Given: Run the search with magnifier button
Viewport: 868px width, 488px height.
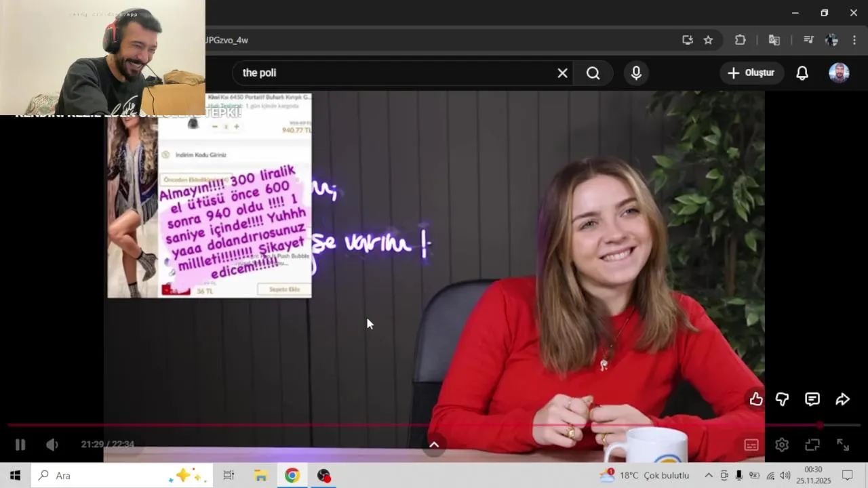Looking at the screenshot, I should (x=593, y=73).
